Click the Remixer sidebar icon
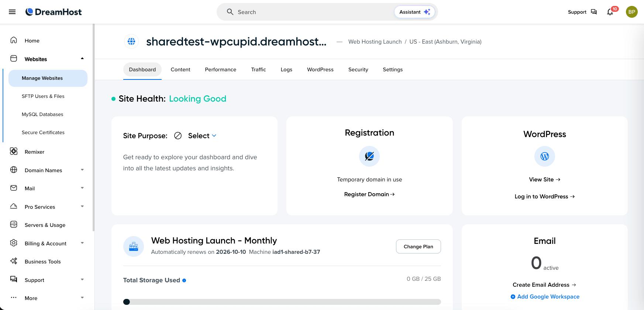Screen dimensions: 644x310 click(x=14, y=151)
